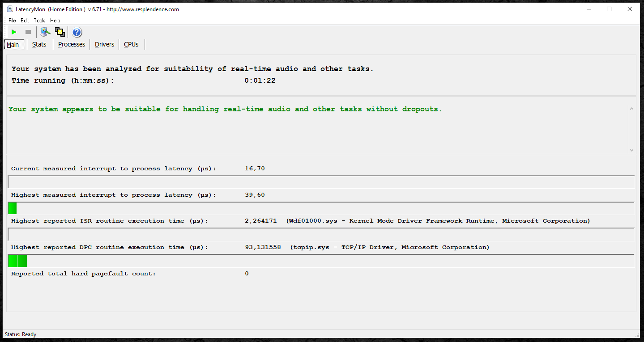Click the 'Your system has been analyzed' heading
Image resolution: width=644 pixels, height=342 pixels.
click(192, 69)
